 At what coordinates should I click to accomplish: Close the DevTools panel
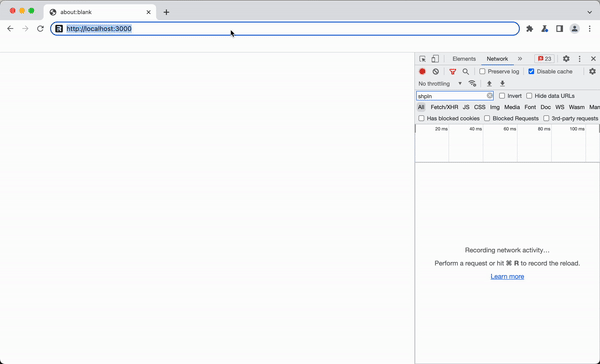coord(593,59)
